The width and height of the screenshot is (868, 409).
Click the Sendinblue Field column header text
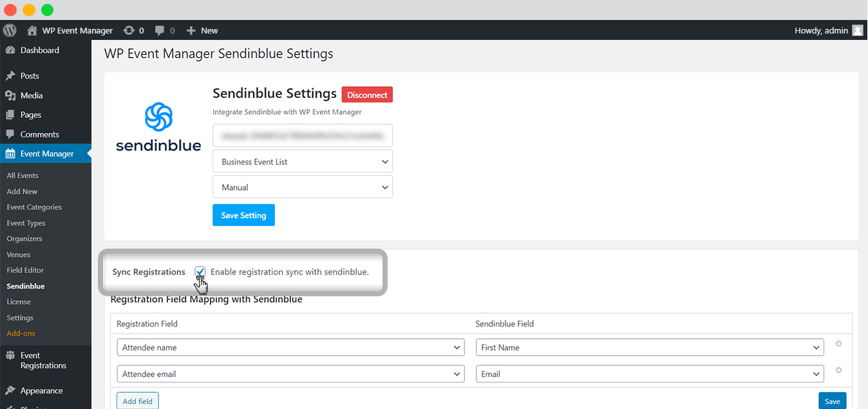tap(505, 324)
